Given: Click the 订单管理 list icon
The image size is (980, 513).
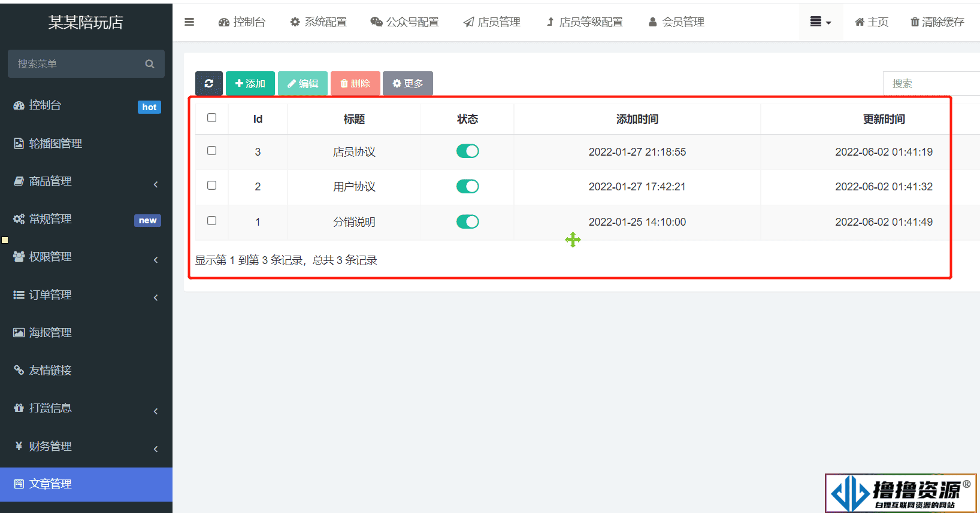Looking at the screenshot, I should click(x=19, y=295).
